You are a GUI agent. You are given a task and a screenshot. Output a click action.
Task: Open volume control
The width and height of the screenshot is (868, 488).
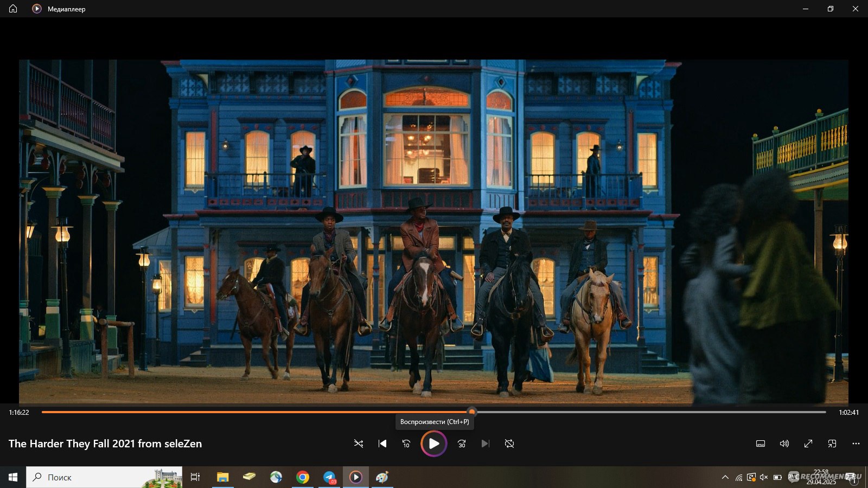(784, 444)
